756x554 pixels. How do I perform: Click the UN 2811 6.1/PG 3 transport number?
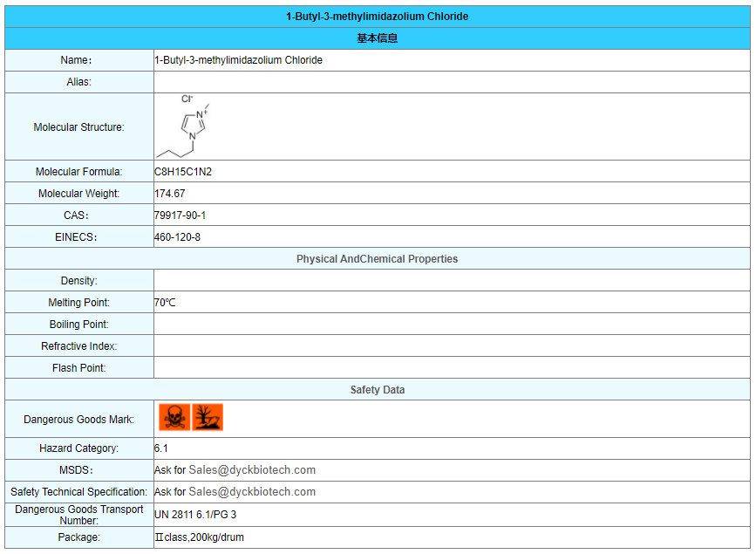(195, 515)
